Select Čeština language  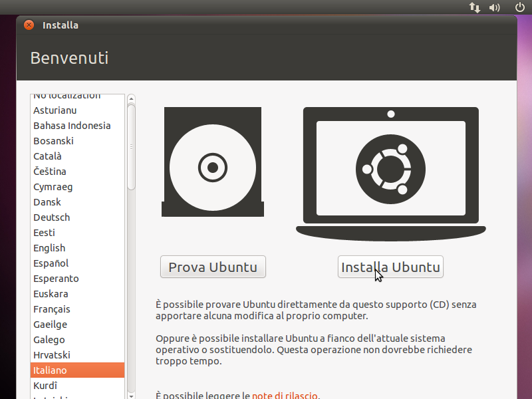tap(77, 172)
